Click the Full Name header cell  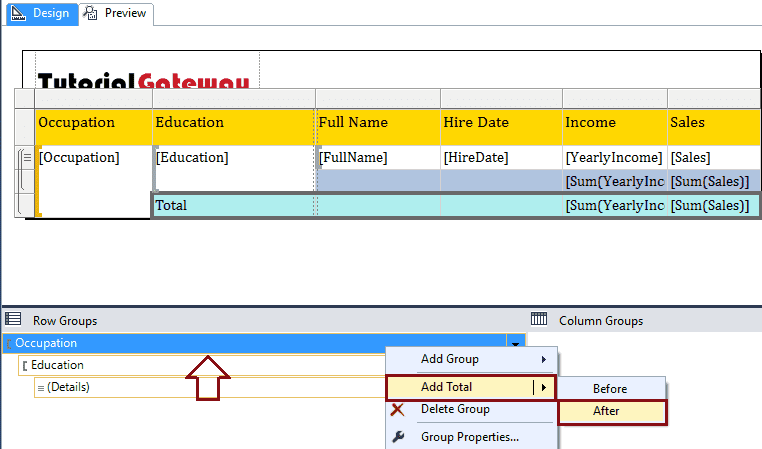(378, 127)
